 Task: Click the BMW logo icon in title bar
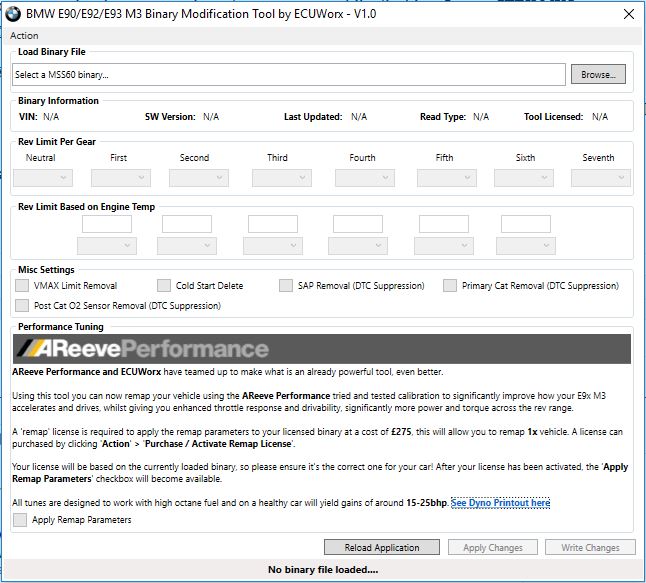click(13, 14)
